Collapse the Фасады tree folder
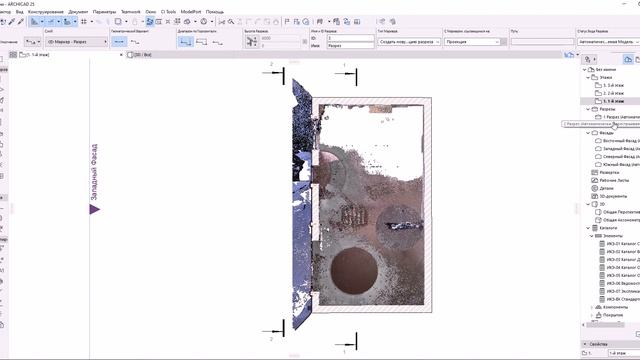The image size is (640, 360). [x=588, y=133]
